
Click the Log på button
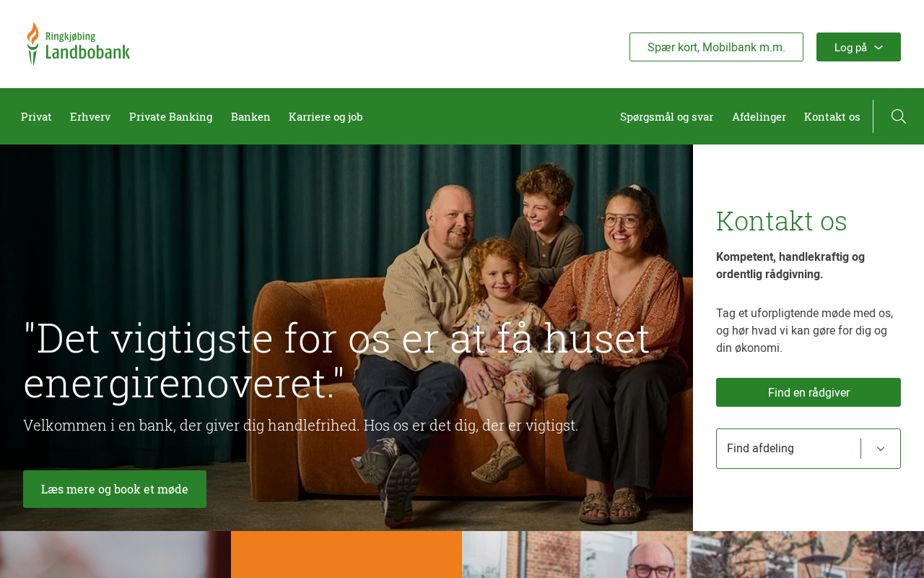858,47
